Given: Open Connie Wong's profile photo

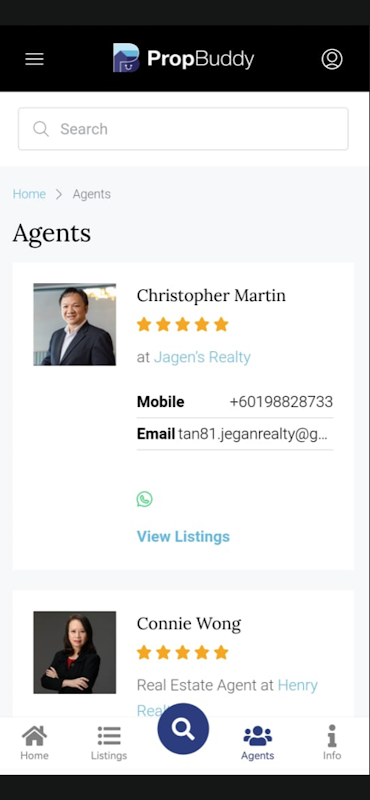Looking at the screenshot, I should point(75,653).
